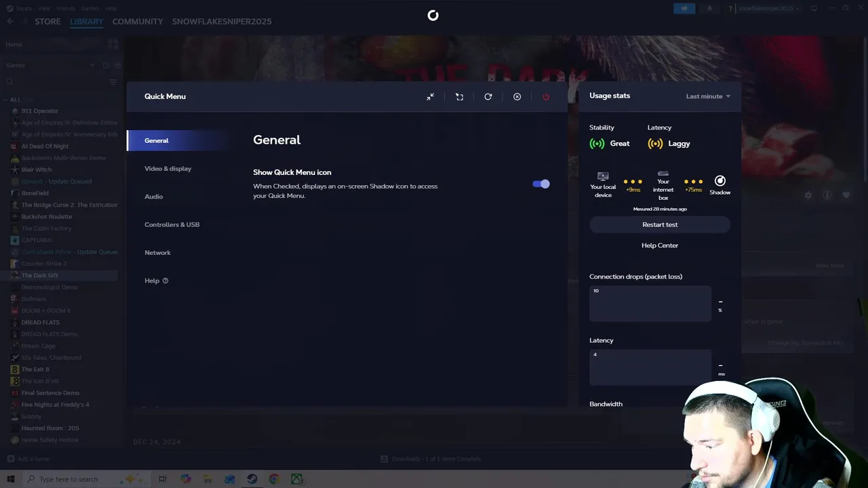Image resolution: width=868 pixels, height=488 pixels.
Task: Click the favorite heart icon in Steam
Action: 846,195
